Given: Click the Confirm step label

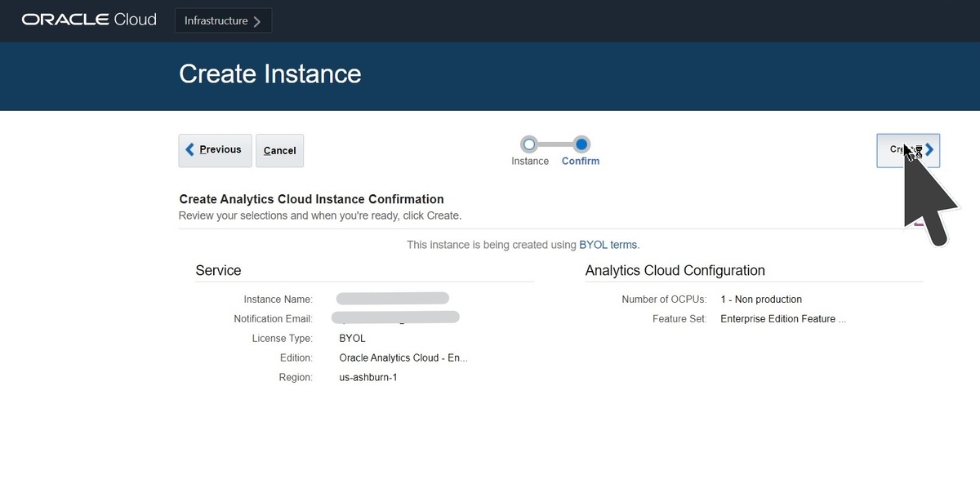Looking at the screenshot, I should [581, 162].
